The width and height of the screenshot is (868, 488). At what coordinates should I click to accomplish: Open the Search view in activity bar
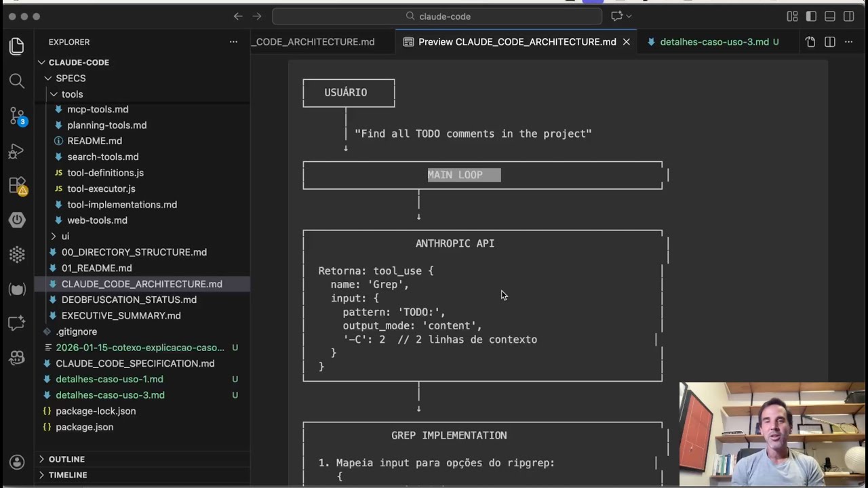[17, 81]
